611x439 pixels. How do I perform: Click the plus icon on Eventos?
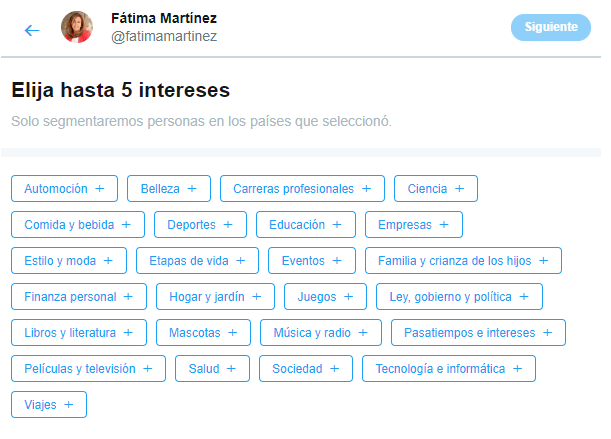point(337,260)
